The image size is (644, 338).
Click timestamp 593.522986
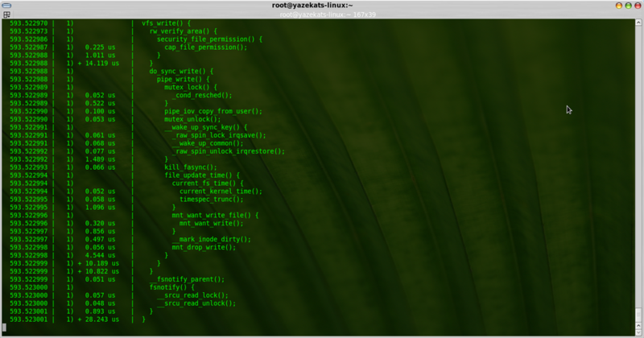click(29, 39)
